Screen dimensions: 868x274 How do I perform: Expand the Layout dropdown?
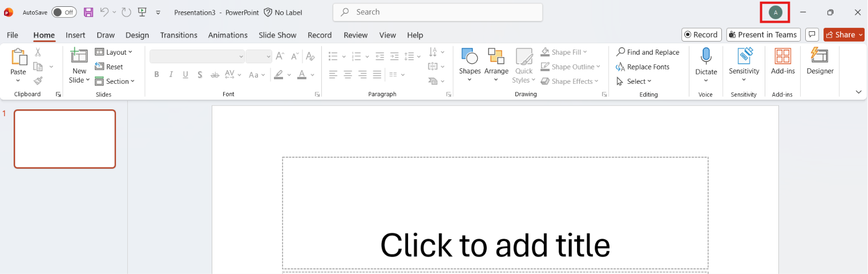(x=114, y=52)
